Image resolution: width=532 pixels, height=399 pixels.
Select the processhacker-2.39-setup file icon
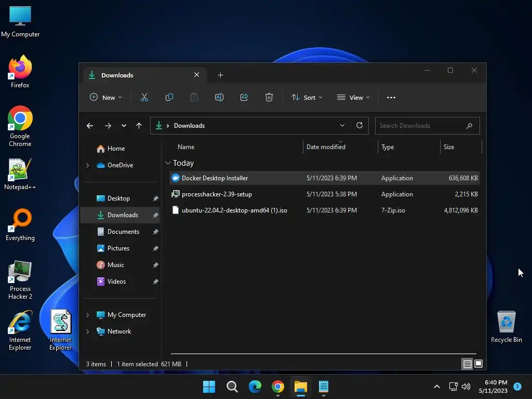coord(176,194)
